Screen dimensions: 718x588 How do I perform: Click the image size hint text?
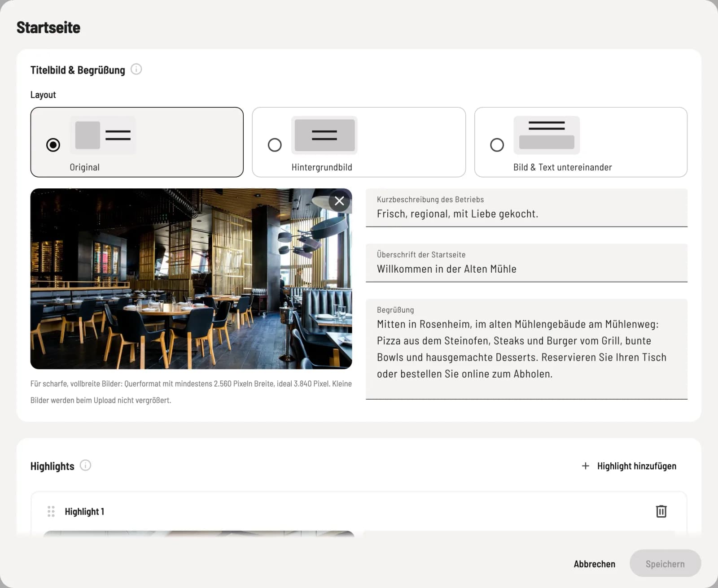click(191, 392)
